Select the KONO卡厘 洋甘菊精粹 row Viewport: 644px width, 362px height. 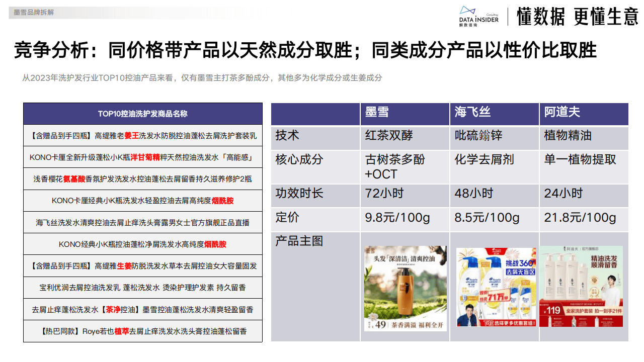coord(143,157)
